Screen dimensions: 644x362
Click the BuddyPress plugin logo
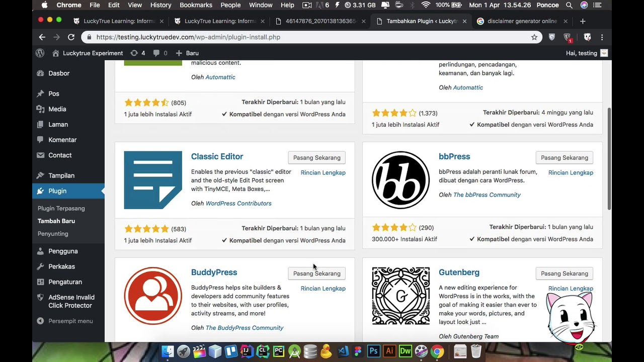tap(153, 296)
